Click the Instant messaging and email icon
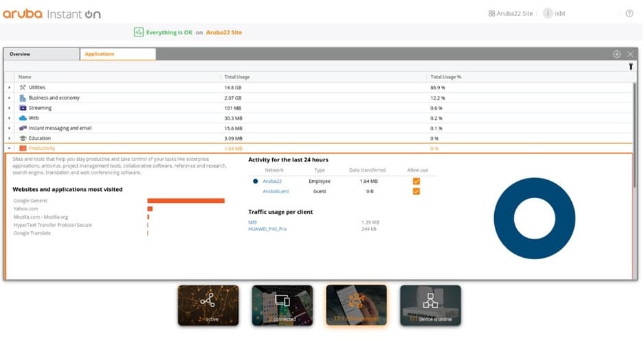Image resolution: width=644 pixels, height=341 pixels. point(23,128)
